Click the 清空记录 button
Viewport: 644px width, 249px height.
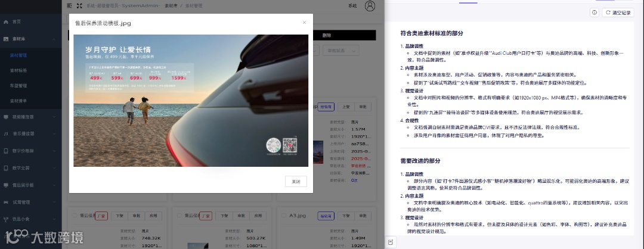618,13
